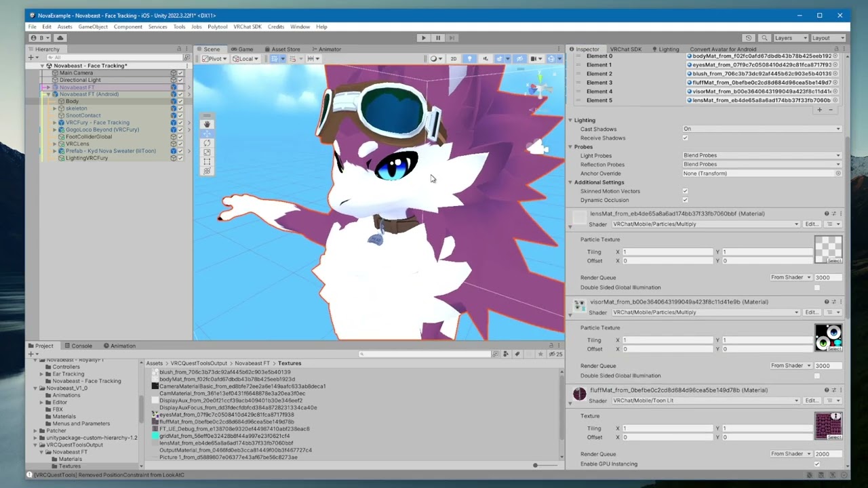Select the fluffMat Texture thumbnail
The image size is (868, 488).
tap(828, 426)
